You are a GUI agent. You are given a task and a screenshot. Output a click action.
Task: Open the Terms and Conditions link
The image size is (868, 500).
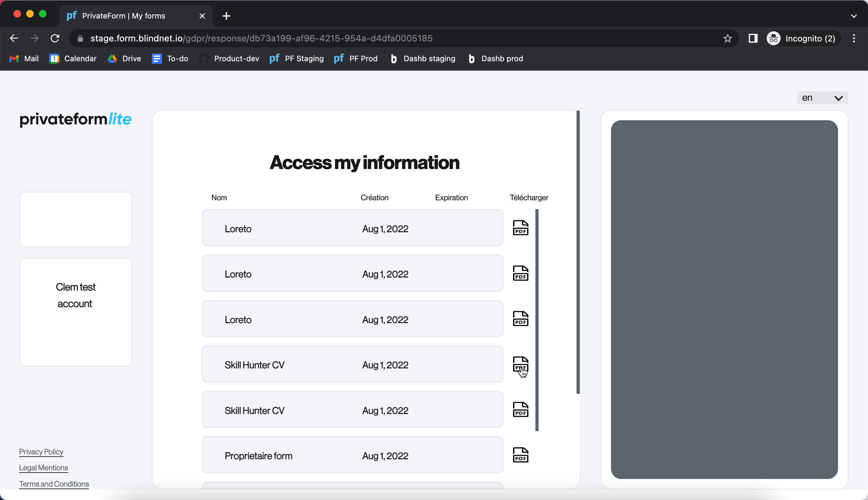pos(54,484)
